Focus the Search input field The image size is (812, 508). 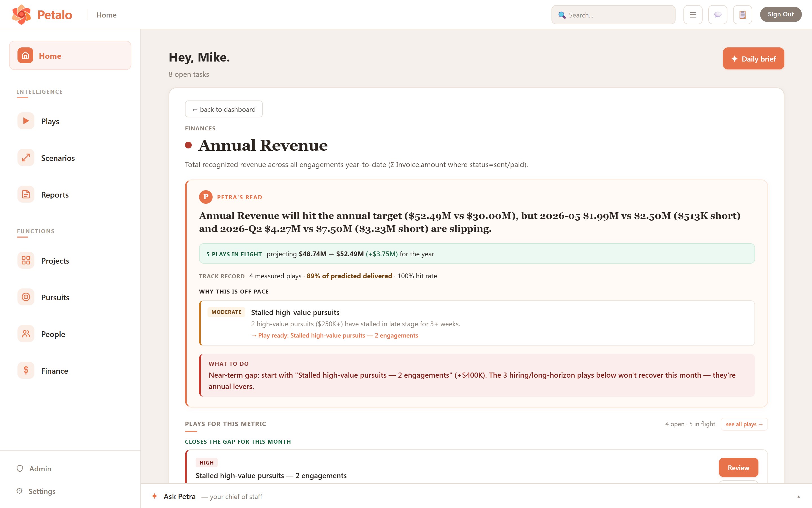(x=613, y=15)
